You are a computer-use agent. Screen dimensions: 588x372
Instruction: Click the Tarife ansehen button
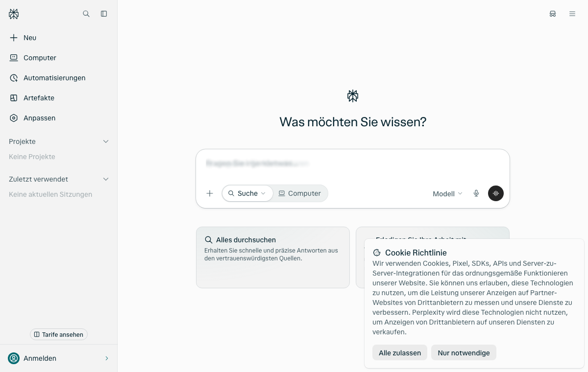[x=59, y=334]
